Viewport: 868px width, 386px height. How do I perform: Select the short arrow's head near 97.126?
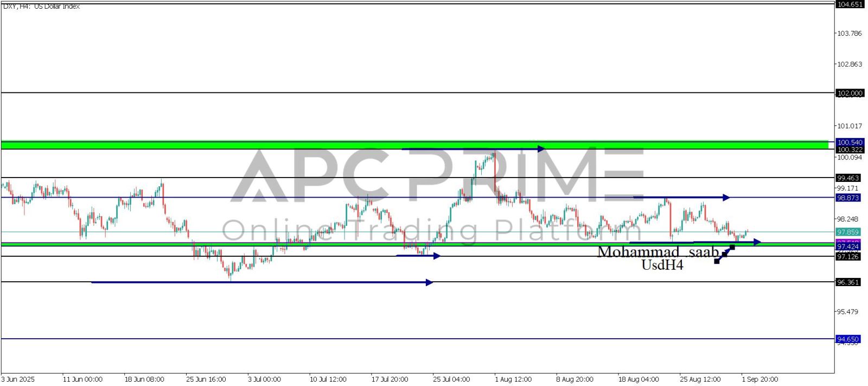437,256
